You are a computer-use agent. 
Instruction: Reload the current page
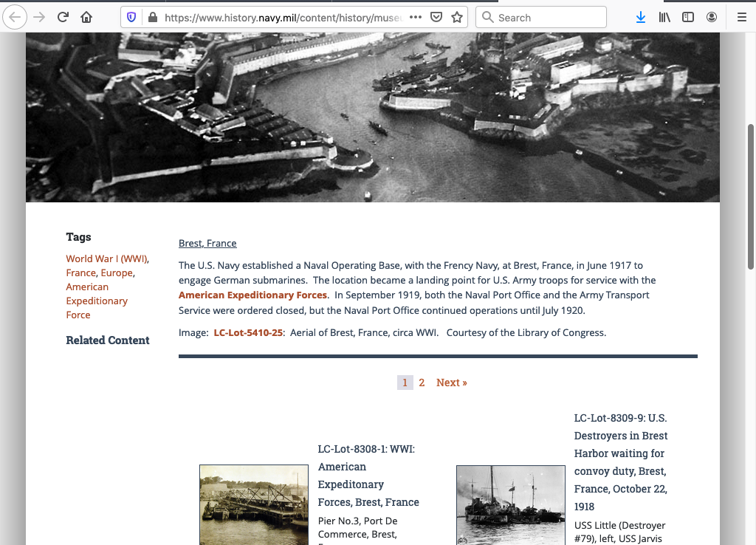(x=63, y=17)
